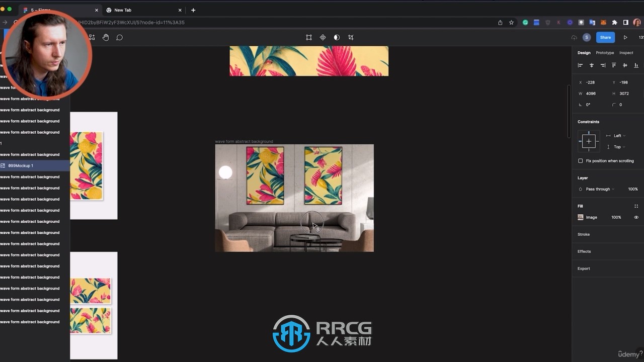Align horizontal centers icon
The width and height of the screenshot is (644, 362).
pyautogui.click(x=591, y=65)
